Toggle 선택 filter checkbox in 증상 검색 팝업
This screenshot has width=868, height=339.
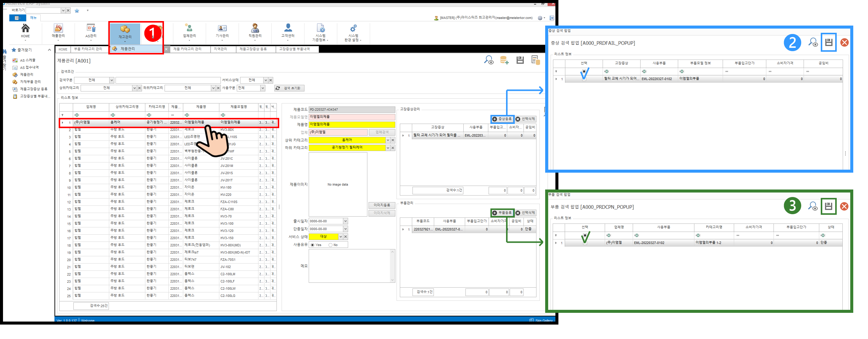(x=584, y=71)
